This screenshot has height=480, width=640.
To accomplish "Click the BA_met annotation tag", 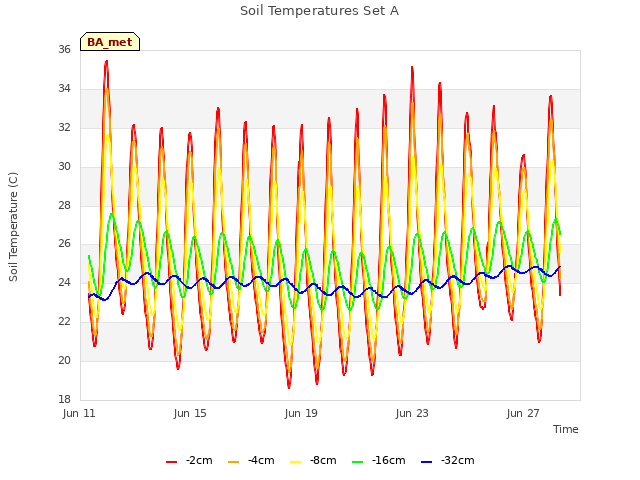I will 110,42.
